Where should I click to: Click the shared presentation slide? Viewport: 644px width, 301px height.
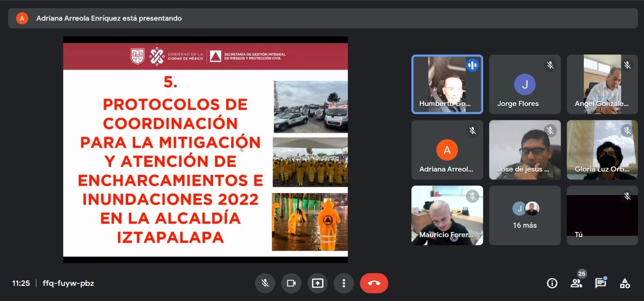coord(205,150)
